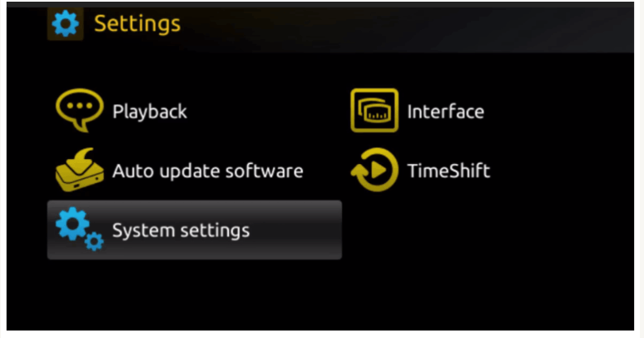Click the TimeShift circular replay icon

click(374, 170)
